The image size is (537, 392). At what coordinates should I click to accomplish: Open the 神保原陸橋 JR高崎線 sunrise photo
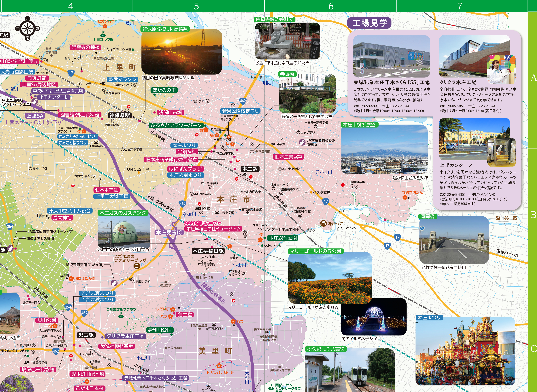point(182,52)
